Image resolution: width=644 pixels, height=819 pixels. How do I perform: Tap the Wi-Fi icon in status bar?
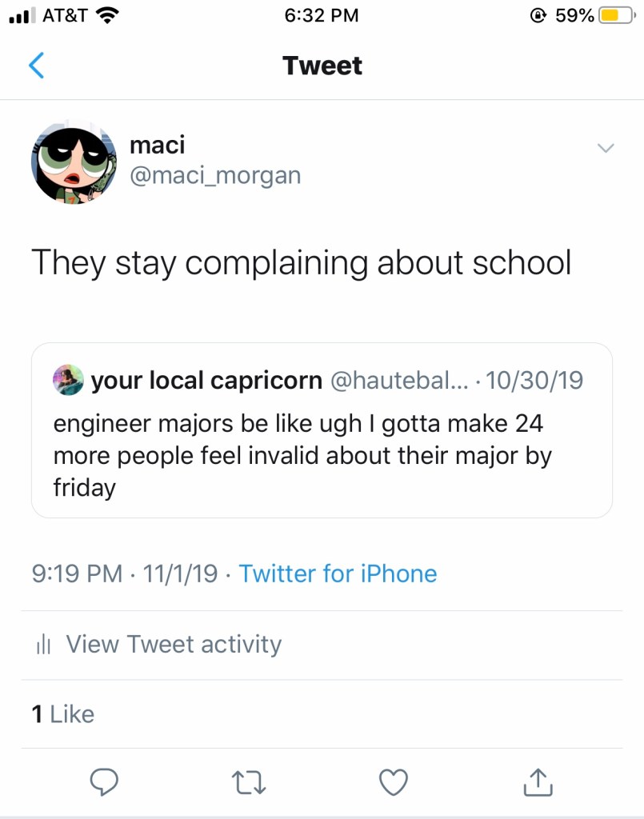(x=105, y=15)
